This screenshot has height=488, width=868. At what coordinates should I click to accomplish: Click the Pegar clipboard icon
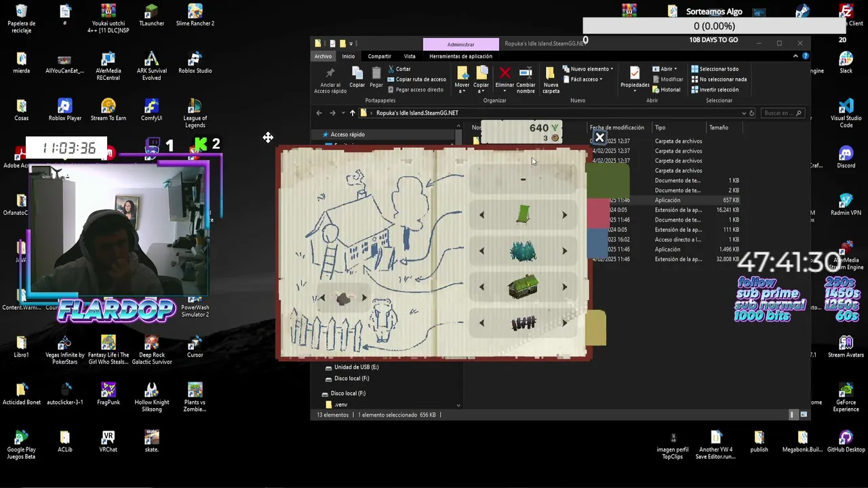click(x=376, y=73)
